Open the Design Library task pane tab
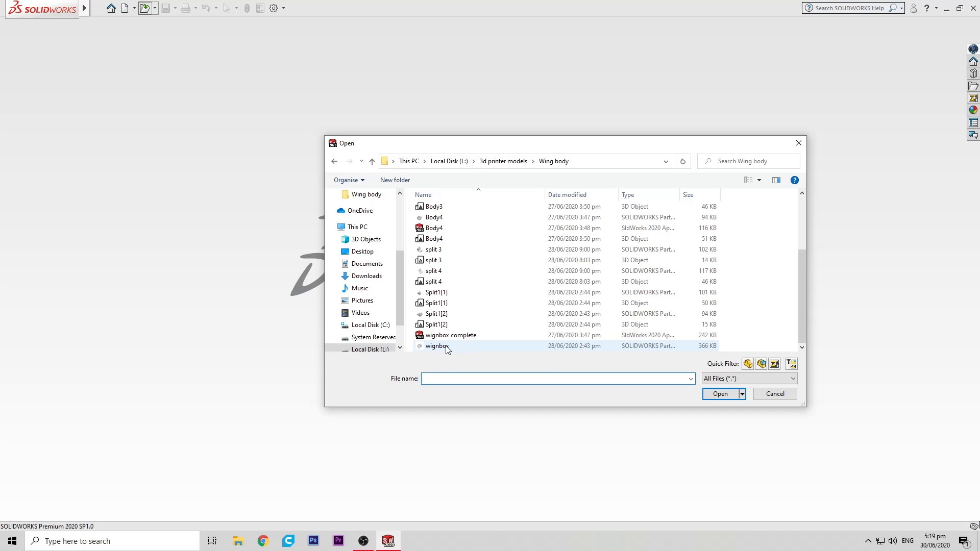Image resolution: width=980 pixels, height=551 pixels. (973, 73)
